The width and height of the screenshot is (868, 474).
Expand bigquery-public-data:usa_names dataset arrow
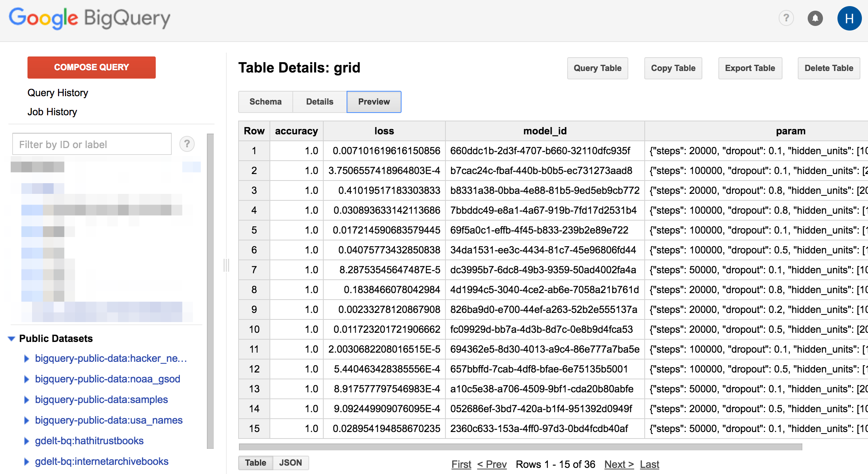(26, 420)
